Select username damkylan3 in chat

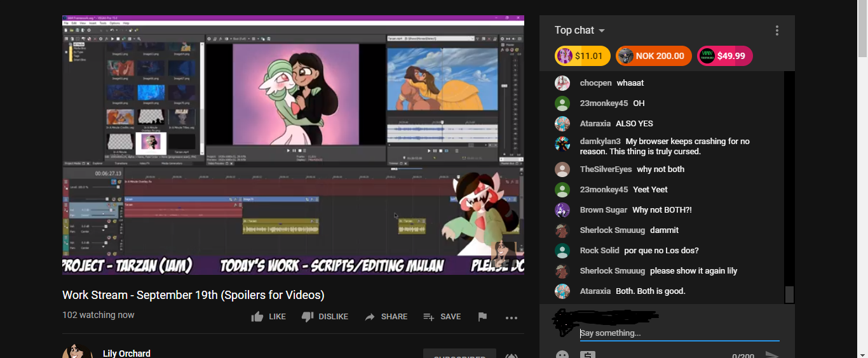[600, 142]
